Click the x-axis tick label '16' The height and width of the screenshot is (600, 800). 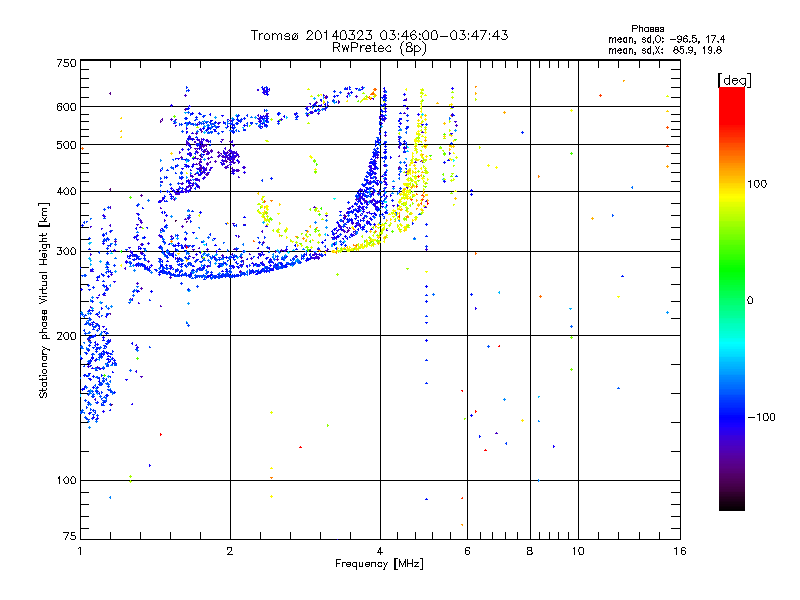[680, 551]
